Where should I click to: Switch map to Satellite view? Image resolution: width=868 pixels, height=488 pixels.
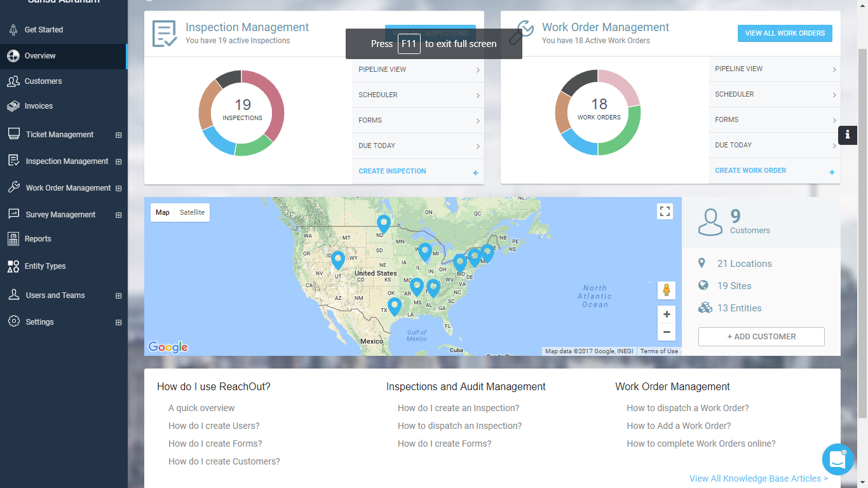(x=192, y=212)
